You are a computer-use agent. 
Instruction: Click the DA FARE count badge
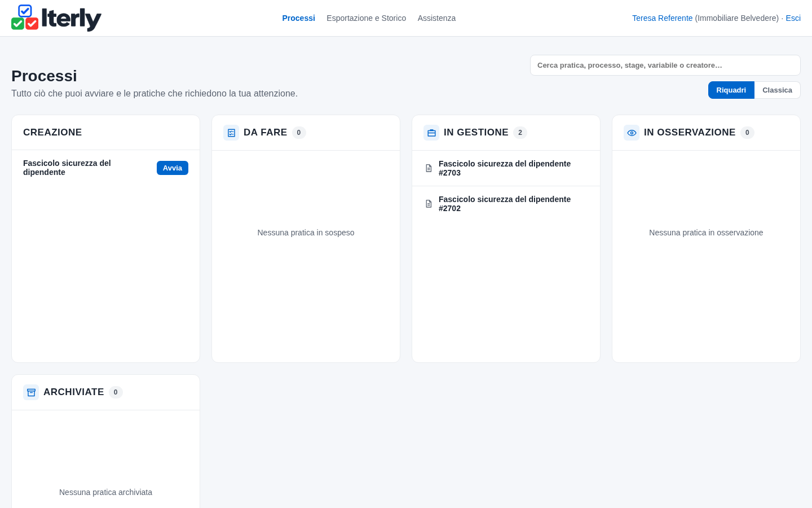point(299,133)
